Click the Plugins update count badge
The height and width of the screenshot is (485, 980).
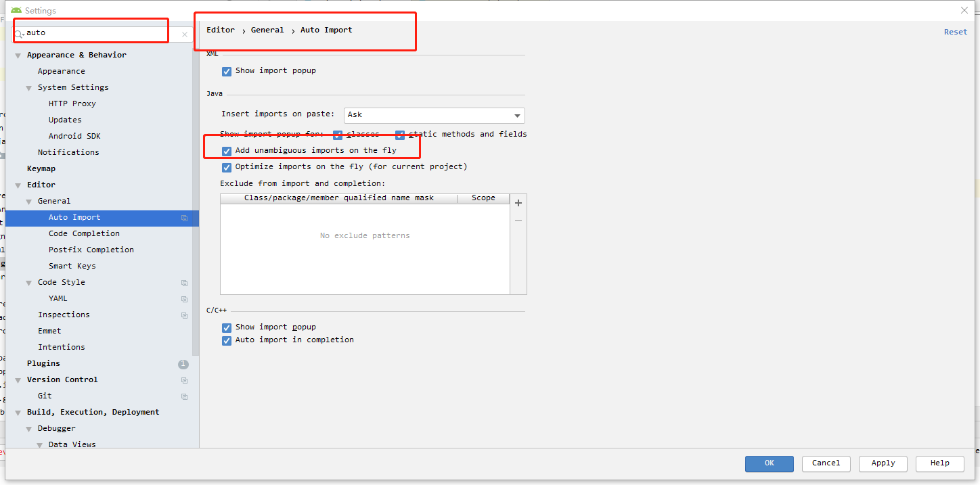[x=183, y=364]
